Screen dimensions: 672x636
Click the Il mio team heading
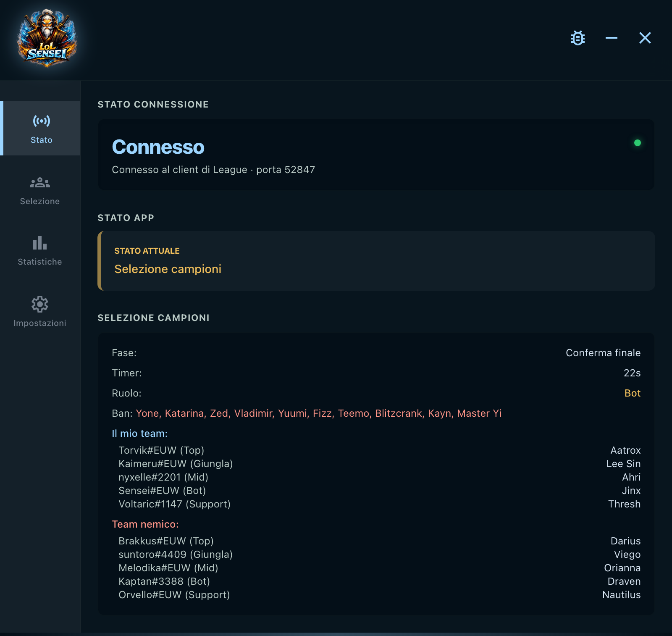pos(140,434)
